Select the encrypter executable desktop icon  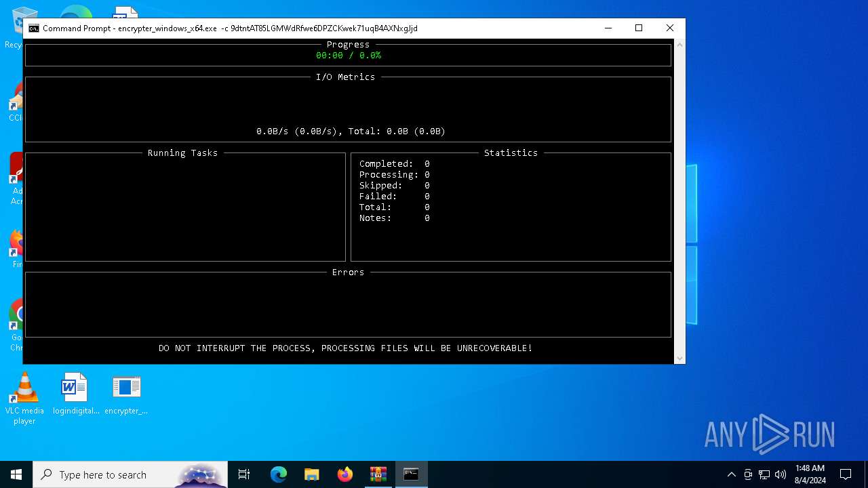(126, 394)
